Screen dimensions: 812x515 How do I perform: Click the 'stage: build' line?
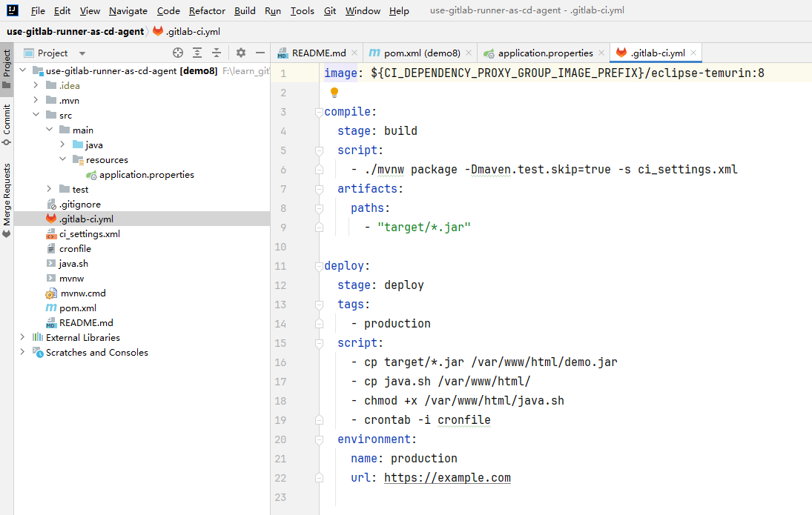[x=377, y=131]
